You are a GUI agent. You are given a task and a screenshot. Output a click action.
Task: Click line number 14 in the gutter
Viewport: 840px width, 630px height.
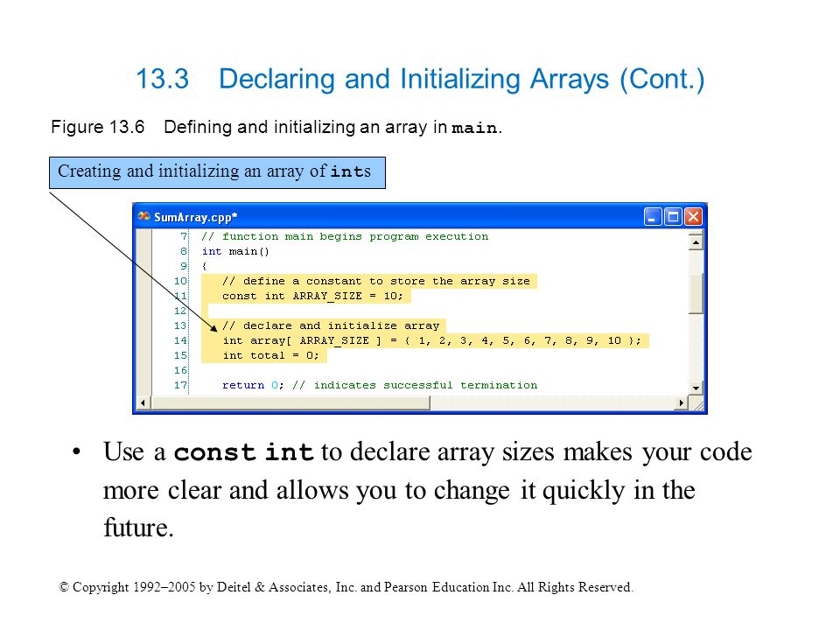coord(180,340)
